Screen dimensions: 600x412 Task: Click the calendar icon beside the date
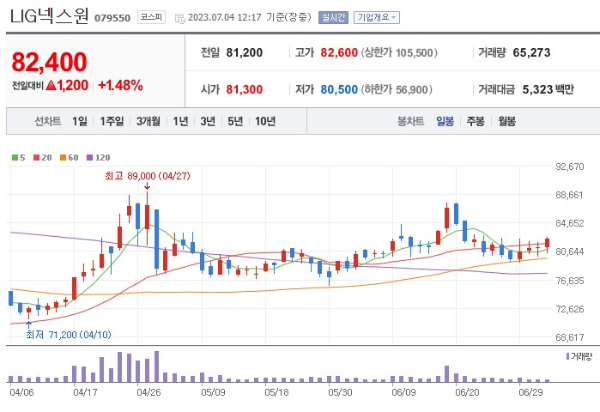(x=179, y=18)
